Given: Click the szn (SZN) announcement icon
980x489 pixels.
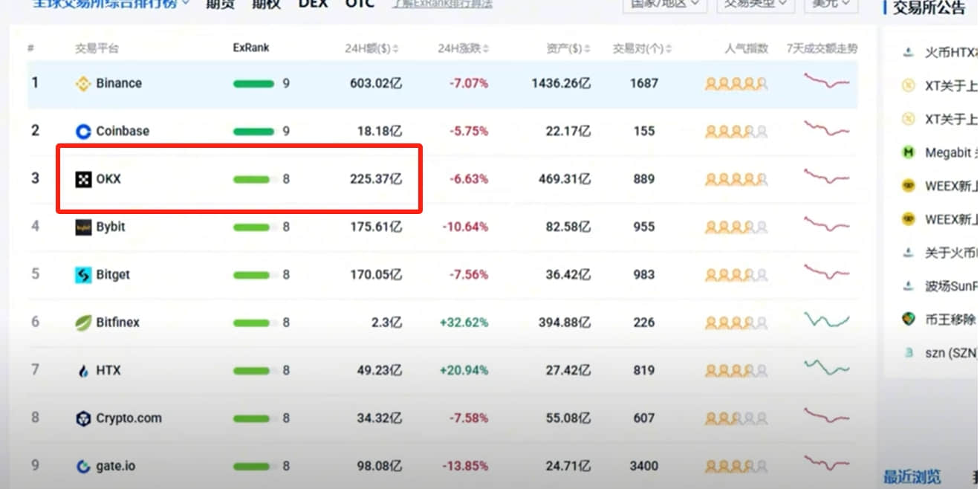Looking at the screenshot, I should click(908, 352).
